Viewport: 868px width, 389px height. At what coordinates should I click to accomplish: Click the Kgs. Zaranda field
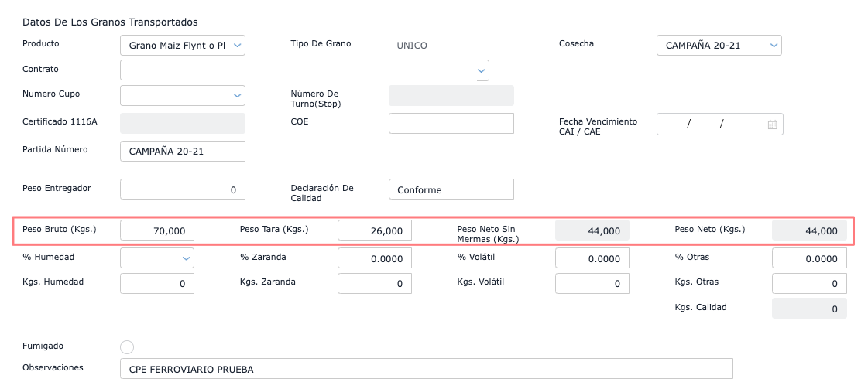(x=375, y=284)
